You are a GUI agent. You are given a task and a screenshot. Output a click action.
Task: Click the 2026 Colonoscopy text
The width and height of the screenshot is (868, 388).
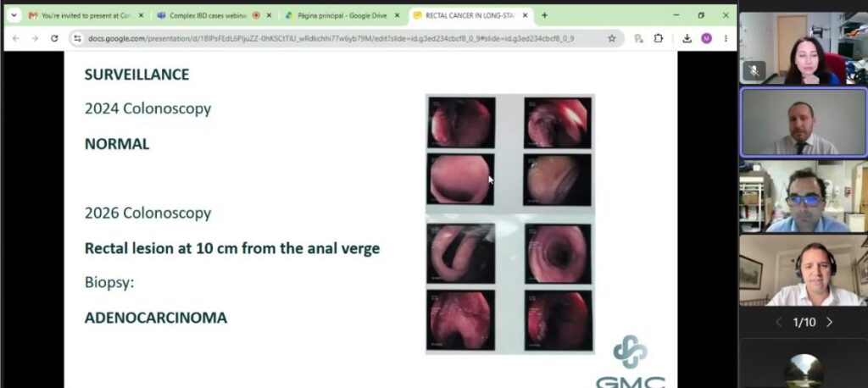click(x=147, y=213)
